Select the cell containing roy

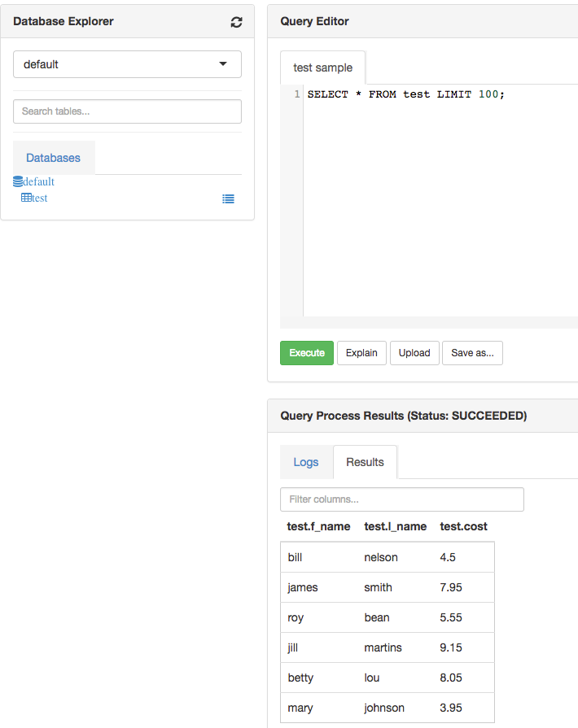(319, 617)
